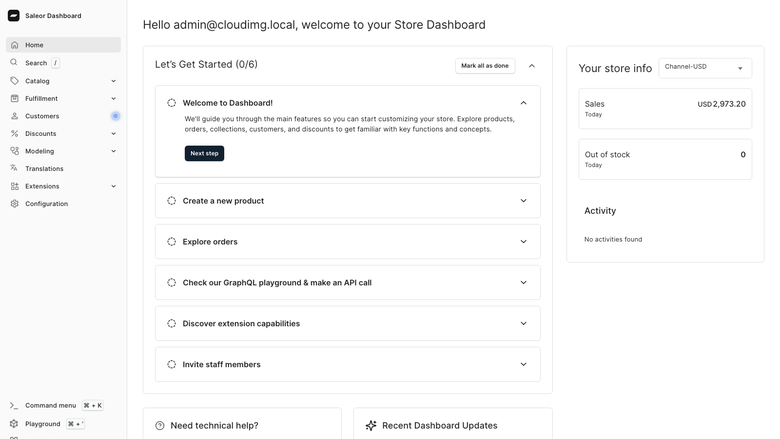Open the Saleor Dashboard logo icon

(13, 16)
